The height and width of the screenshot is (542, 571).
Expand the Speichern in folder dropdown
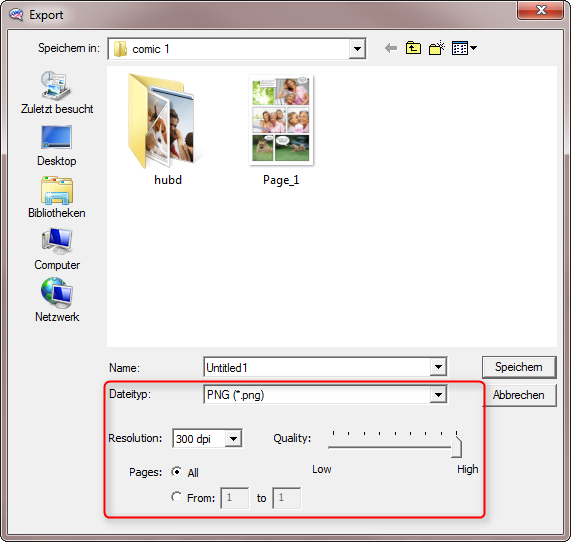[357, 48]
